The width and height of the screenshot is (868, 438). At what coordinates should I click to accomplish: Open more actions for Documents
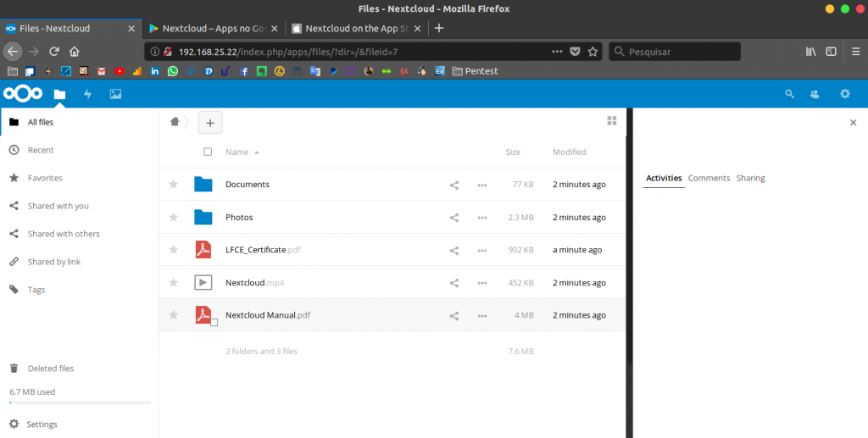[482, 186]
